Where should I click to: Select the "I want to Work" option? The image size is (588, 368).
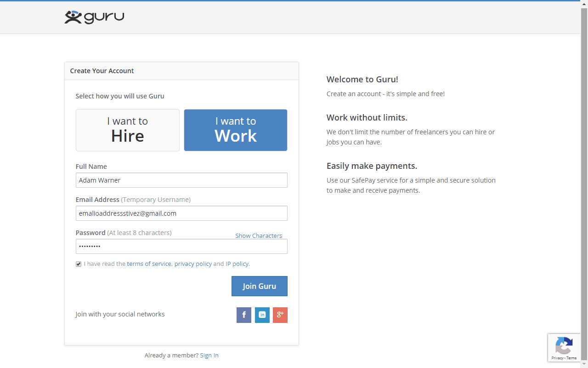tap(236, 130)
